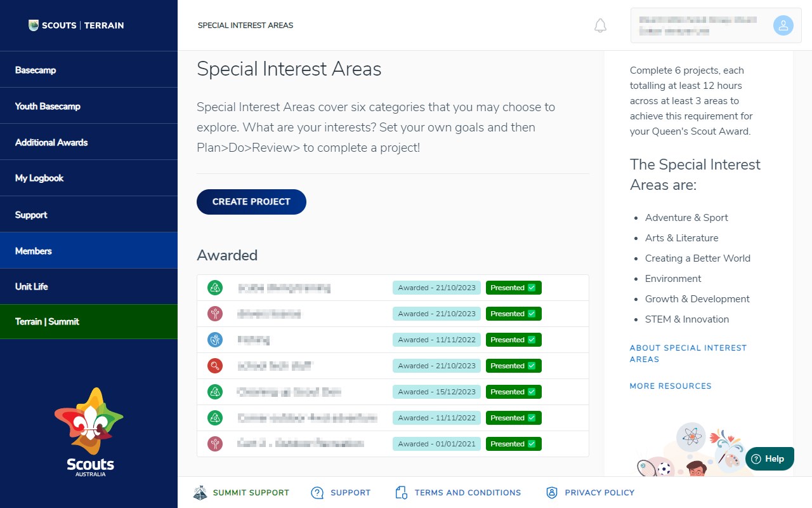Click the Adventure & Sport list item
This screenshot has height=508, width=812.
(x=686, y=218)
